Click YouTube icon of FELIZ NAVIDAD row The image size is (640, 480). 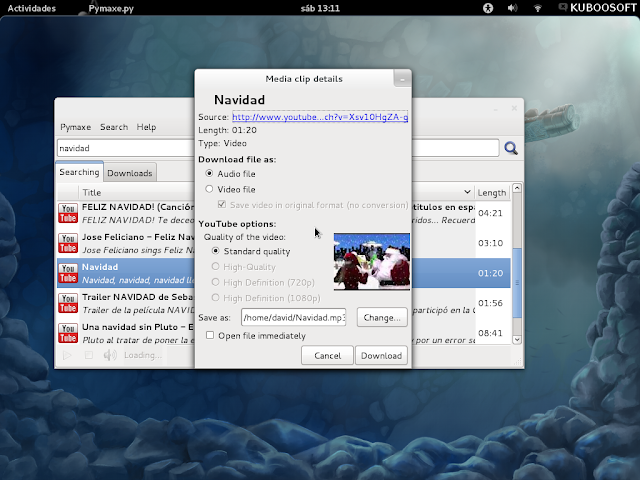[x=68, y=213]
